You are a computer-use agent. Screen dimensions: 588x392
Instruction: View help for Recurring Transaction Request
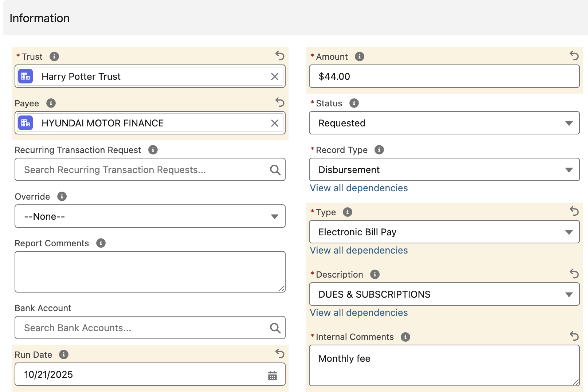(x=153, y=150)
